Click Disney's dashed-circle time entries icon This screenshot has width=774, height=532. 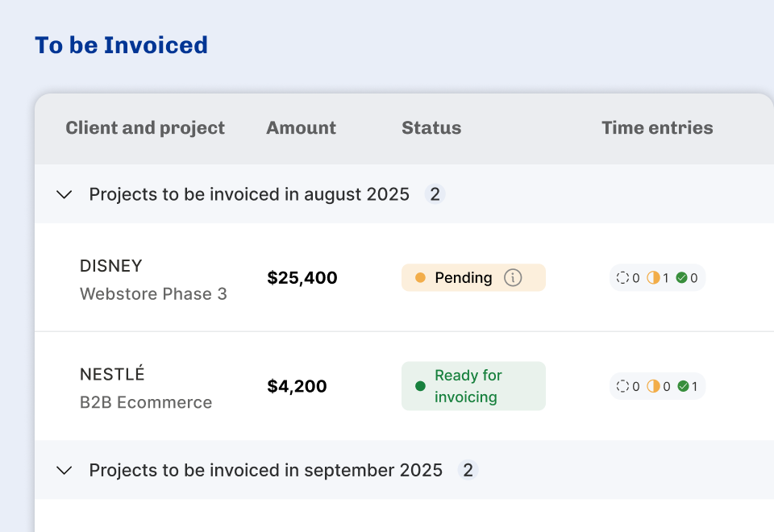(x=622, y=278)
